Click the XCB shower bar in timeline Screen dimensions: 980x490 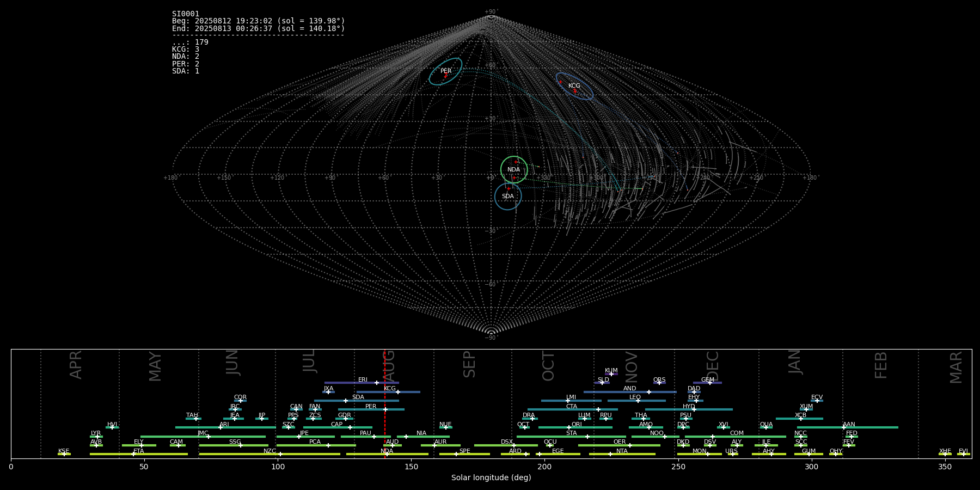799,419
